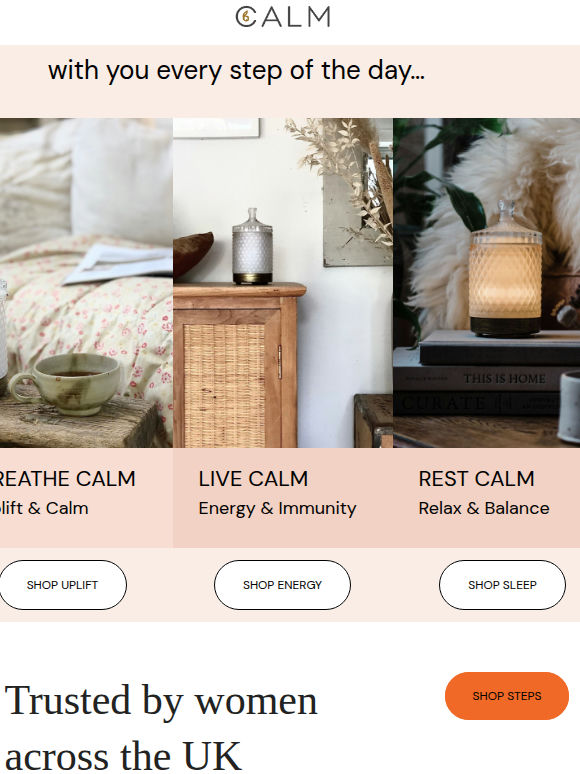Click the 'with you every step' banner text
This screenshot has width=580, height=774.
coord(236,71)
